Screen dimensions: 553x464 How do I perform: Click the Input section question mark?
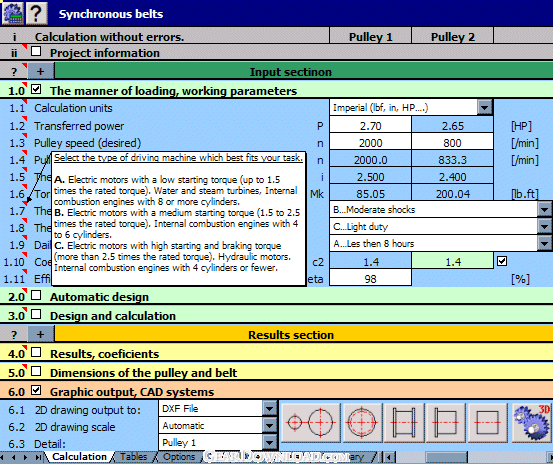(x=13, y=72)
